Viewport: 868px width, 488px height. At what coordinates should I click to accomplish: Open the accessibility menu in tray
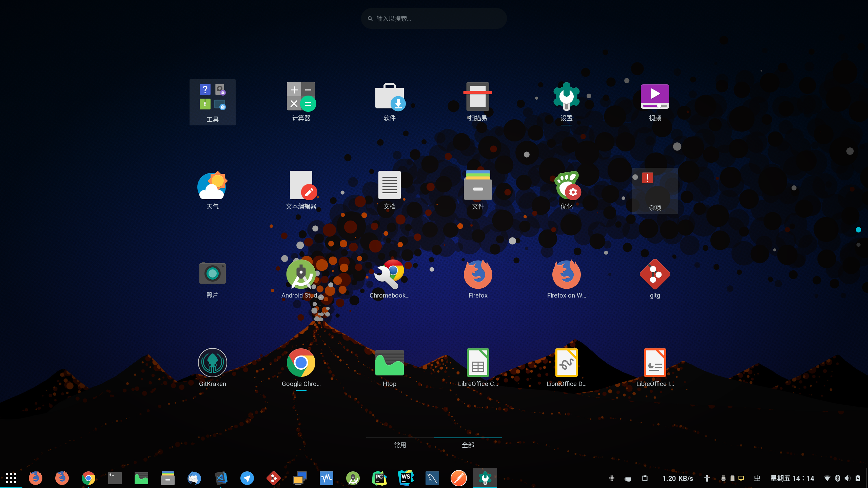(707, 478)
